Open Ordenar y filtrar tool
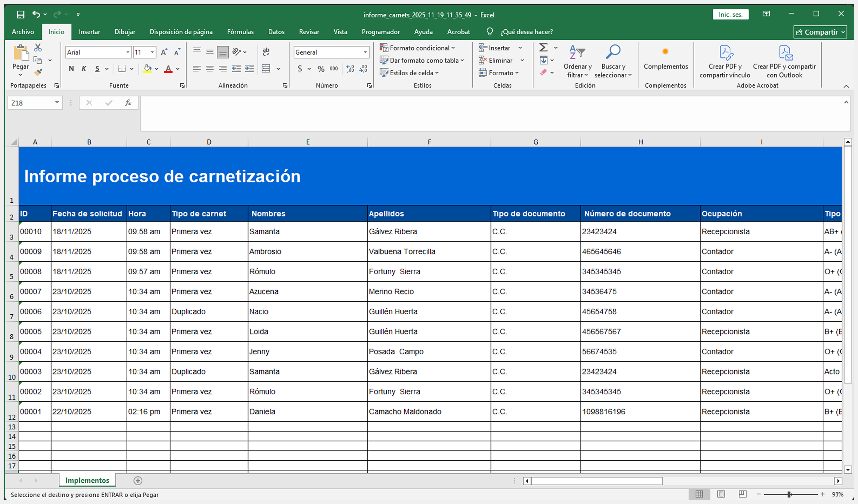Screen dimensions: 858x504 pyautogui.click(x=577, y=61)
